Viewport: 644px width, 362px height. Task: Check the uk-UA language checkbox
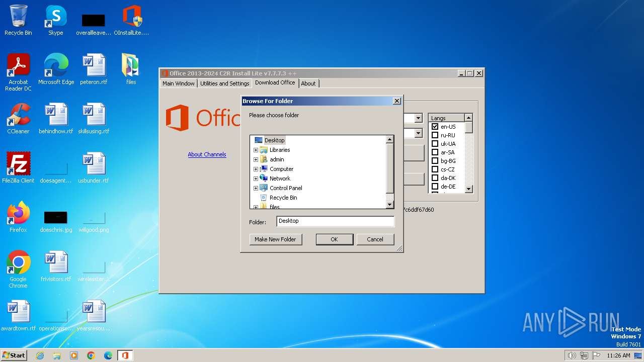[x=435, y=144]
